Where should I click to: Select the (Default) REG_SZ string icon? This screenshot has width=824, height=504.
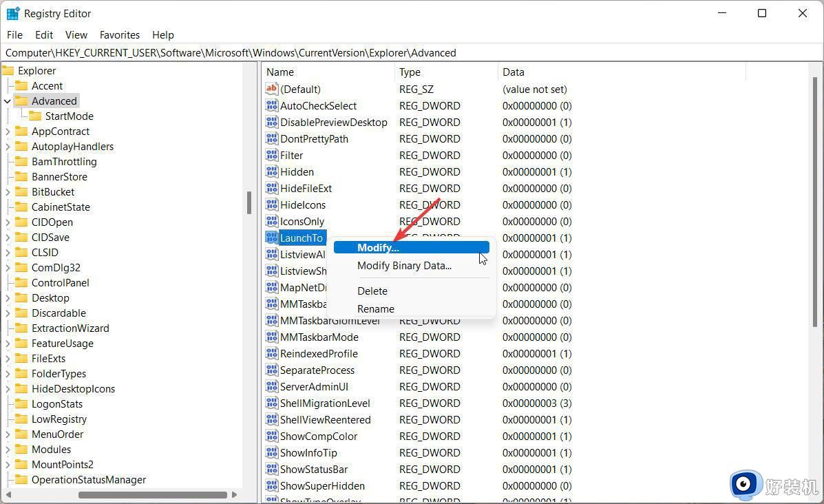coord(272,89)
